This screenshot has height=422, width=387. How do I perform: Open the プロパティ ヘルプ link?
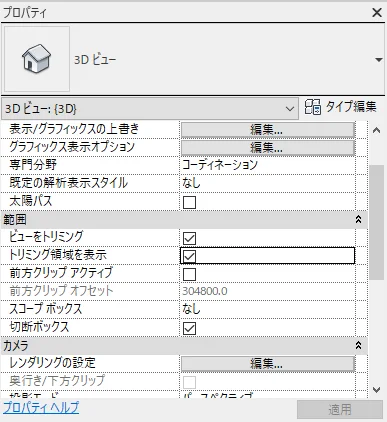(41, 407)
